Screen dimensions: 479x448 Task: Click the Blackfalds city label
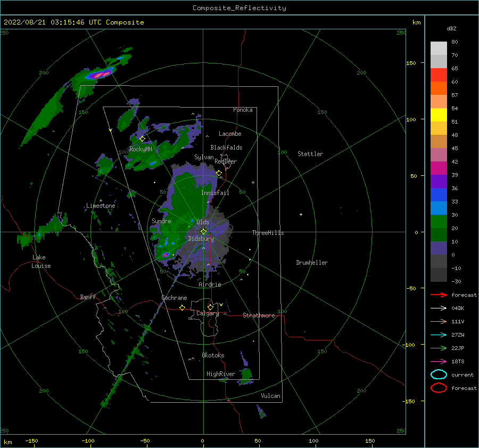pyautogui.click(x=226, y=148)
